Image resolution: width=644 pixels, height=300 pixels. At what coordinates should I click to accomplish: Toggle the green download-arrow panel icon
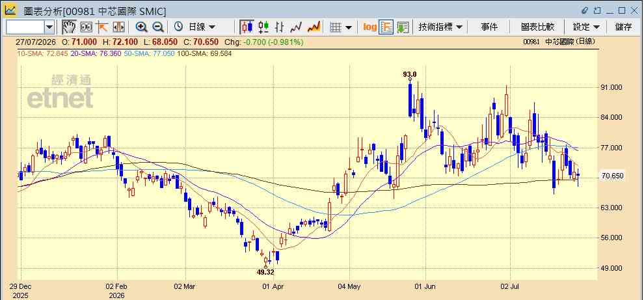click(403, 27)
